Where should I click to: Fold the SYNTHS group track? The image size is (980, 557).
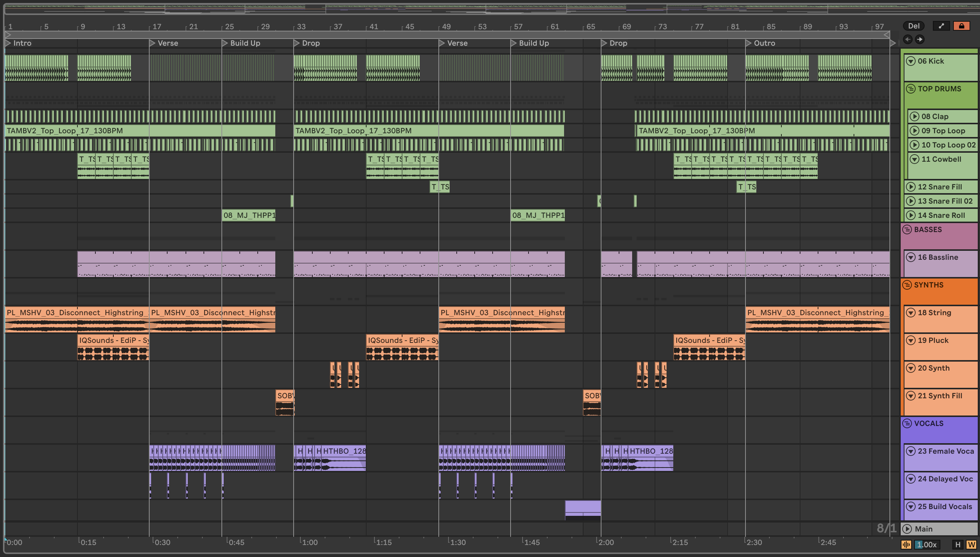click(x=907, y=285)
